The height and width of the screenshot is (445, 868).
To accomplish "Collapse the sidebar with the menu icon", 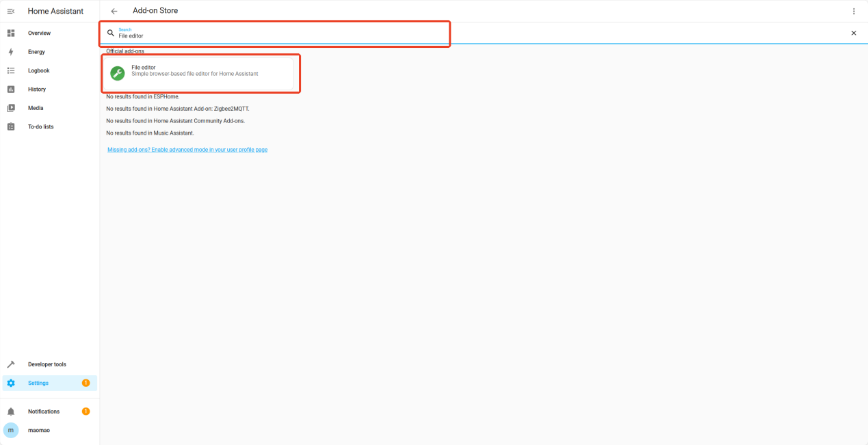I will 11,12.
